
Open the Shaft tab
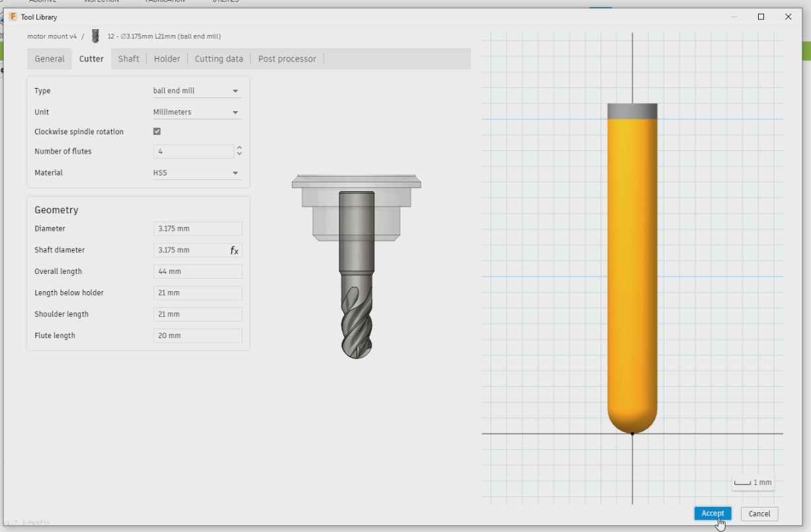128,59
